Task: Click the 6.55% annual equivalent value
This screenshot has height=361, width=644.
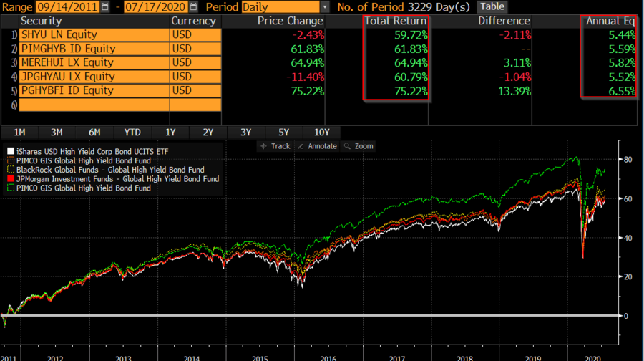Action: click(x=622, y=91)
